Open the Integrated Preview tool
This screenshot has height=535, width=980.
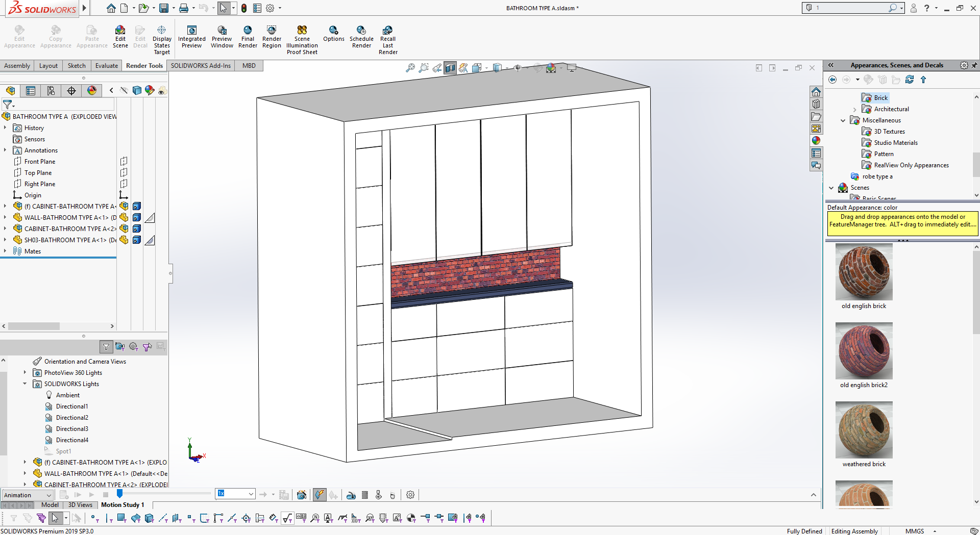[191, 31]
